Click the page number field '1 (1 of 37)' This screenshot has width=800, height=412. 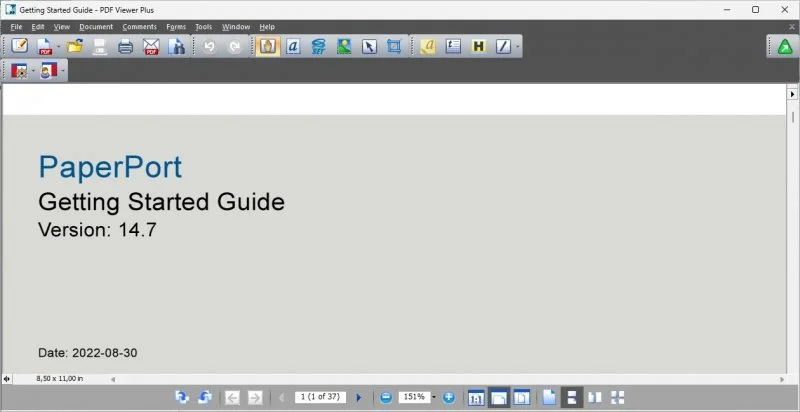[320, 397]
